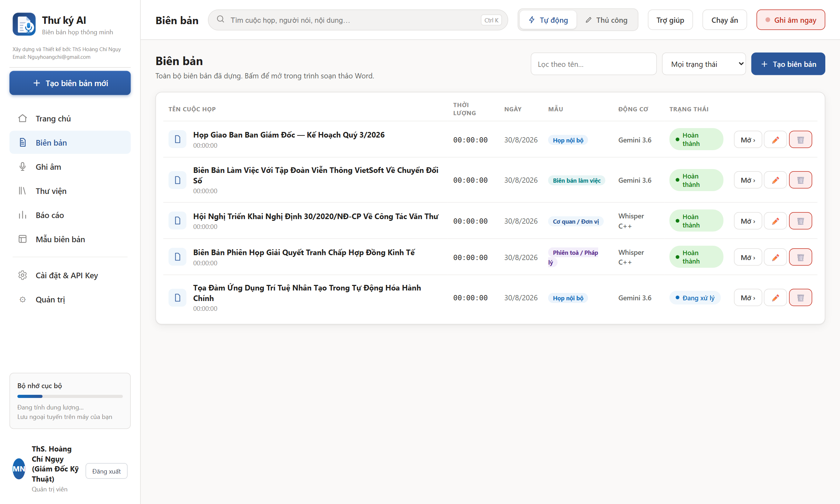840x504 pixels.
Task: Delete the Tọa Đàm Trí Tuệ Nhân Tạo record
Action: click(800, 297)
